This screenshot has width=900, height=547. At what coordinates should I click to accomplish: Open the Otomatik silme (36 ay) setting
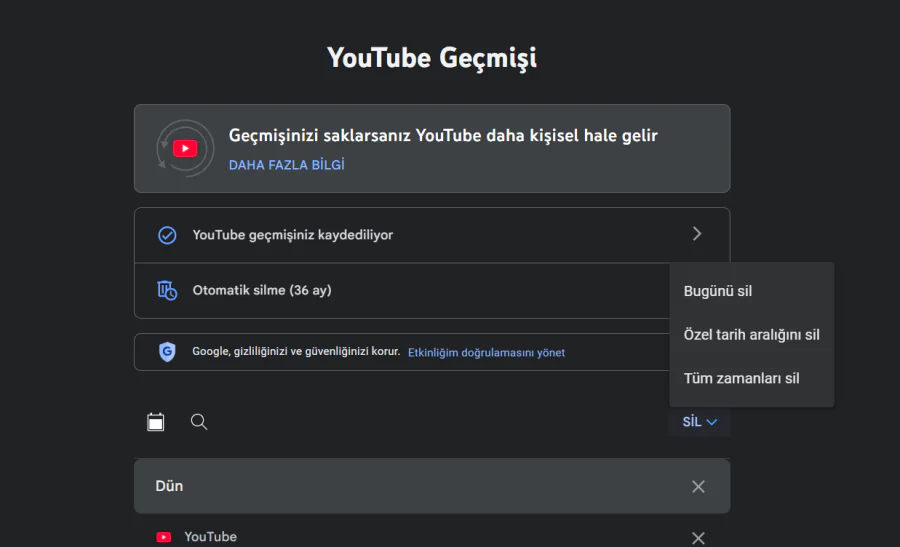click(x=262, y=290)
